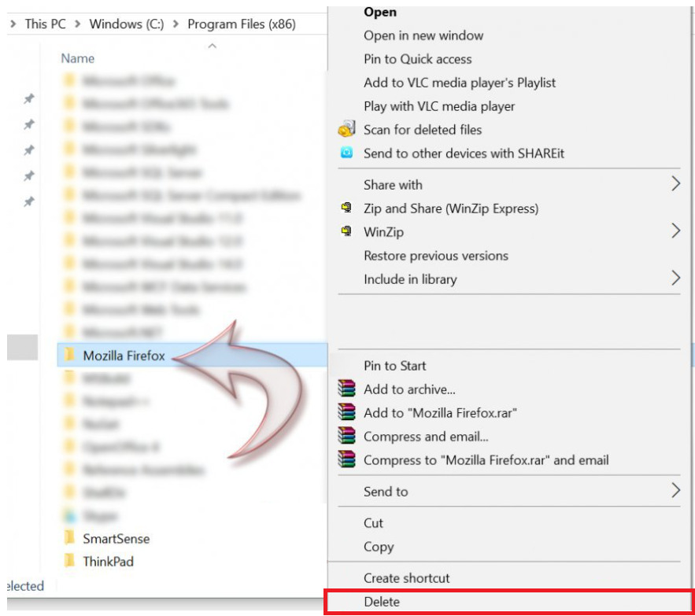Open chevron dropdown before This PC

point(13,24)
